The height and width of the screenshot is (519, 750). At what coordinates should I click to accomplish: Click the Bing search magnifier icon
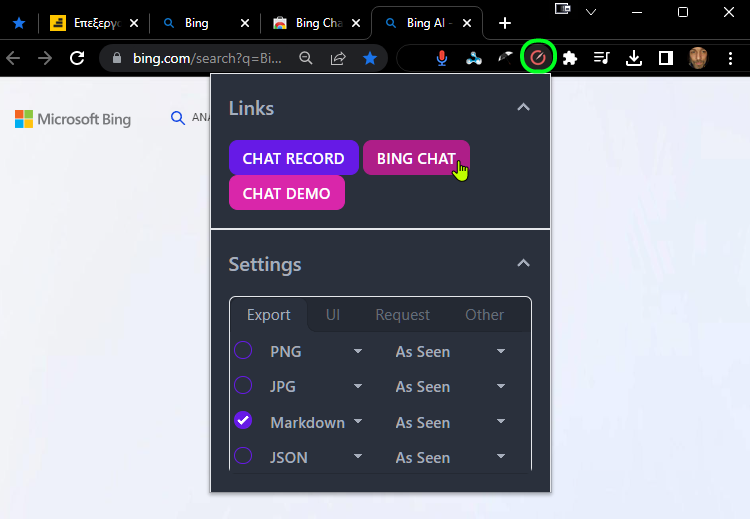pyautogui.click(x=178, y=118)
